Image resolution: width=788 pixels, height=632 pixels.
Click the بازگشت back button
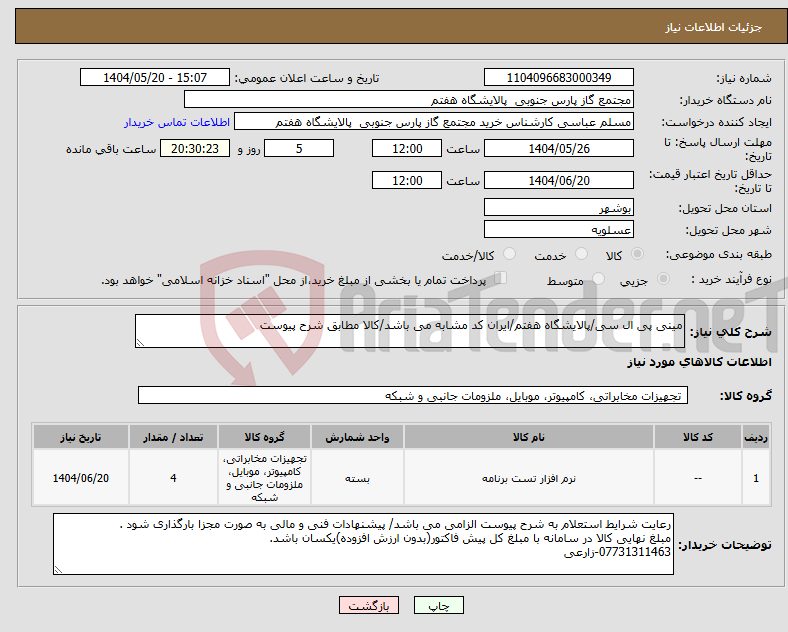(x=369, y=605)
